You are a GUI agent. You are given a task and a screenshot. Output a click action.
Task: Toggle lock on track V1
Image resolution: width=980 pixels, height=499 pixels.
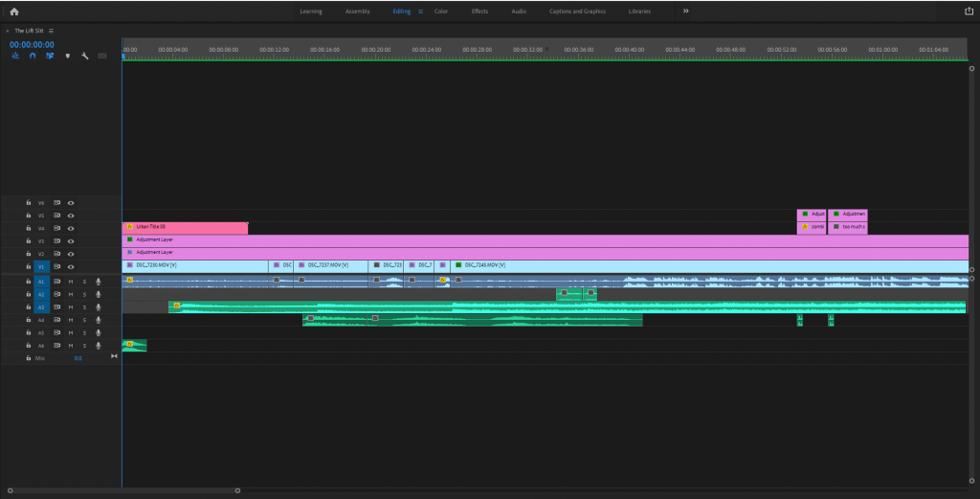coord(29,266)
